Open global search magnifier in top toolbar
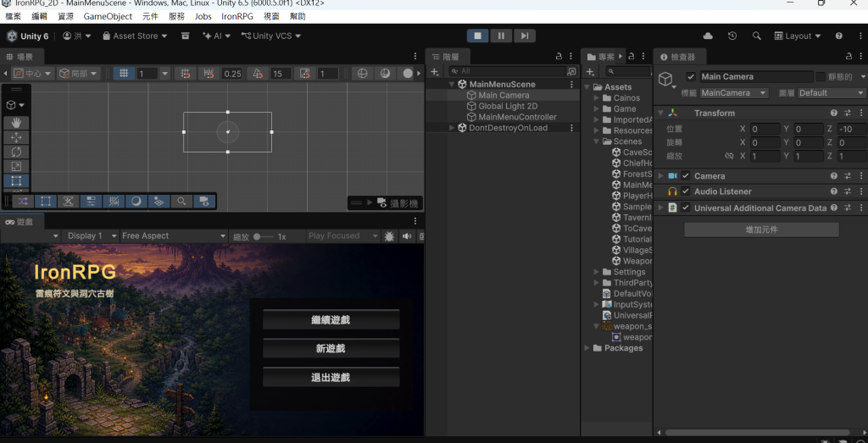 point(757,36)
